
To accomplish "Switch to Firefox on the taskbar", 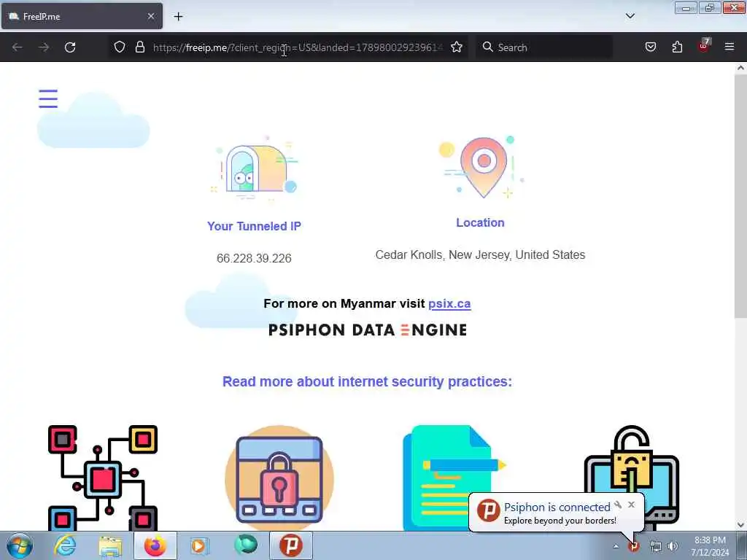I will [155, 545].
